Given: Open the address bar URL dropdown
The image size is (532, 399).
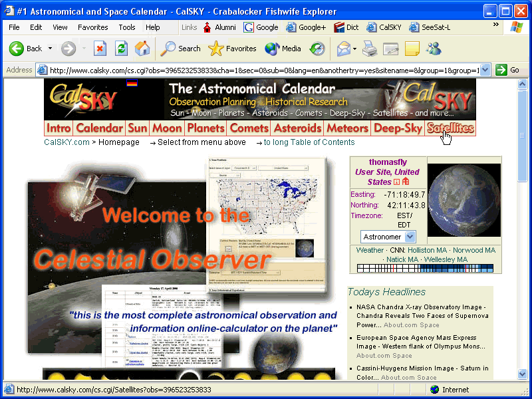Looking at the screenshot, I should pos(485,70).
